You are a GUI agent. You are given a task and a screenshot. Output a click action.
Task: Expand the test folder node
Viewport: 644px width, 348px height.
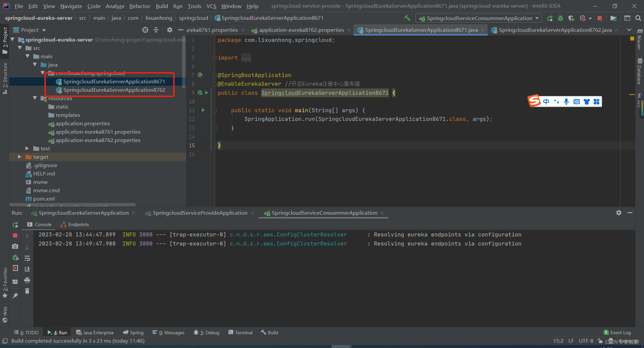(27, 148)
